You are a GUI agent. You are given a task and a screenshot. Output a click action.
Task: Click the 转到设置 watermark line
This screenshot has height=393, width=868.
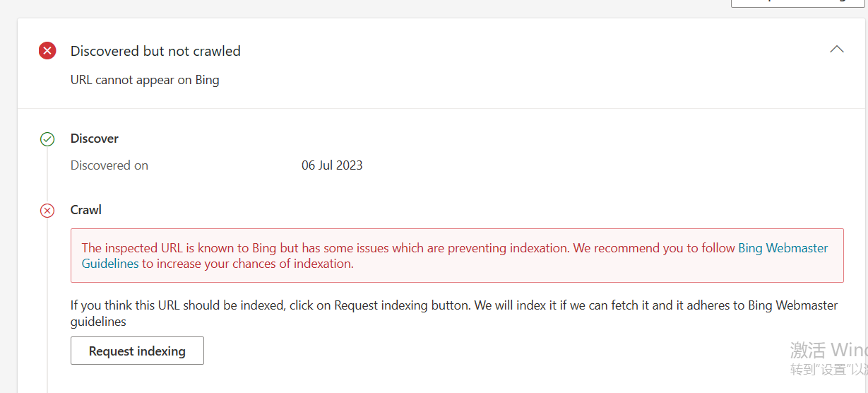(828, 370)
